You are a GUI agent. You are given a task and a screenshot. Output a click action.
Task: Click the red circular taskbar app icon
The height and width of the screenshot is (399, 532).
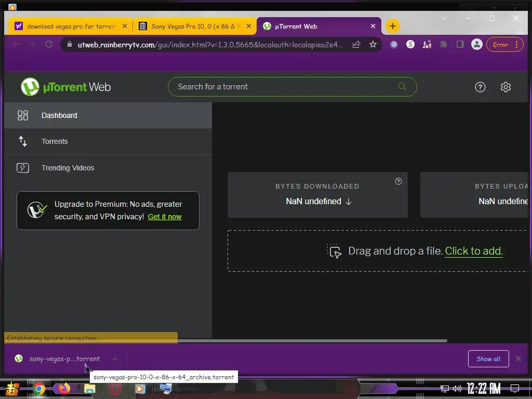point(115,389)
